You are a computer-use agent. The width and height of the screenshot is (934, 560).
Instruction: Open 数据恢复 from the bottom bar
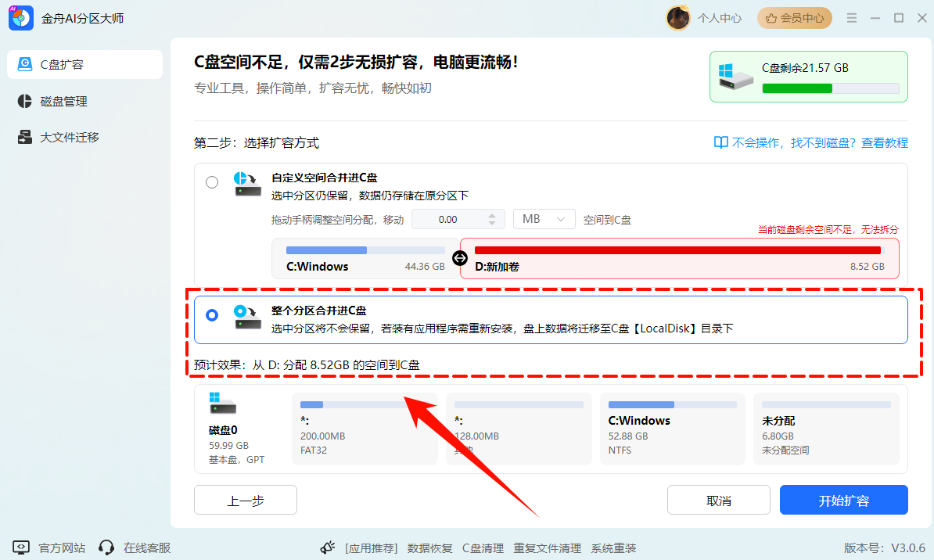[x=430, y=547]
